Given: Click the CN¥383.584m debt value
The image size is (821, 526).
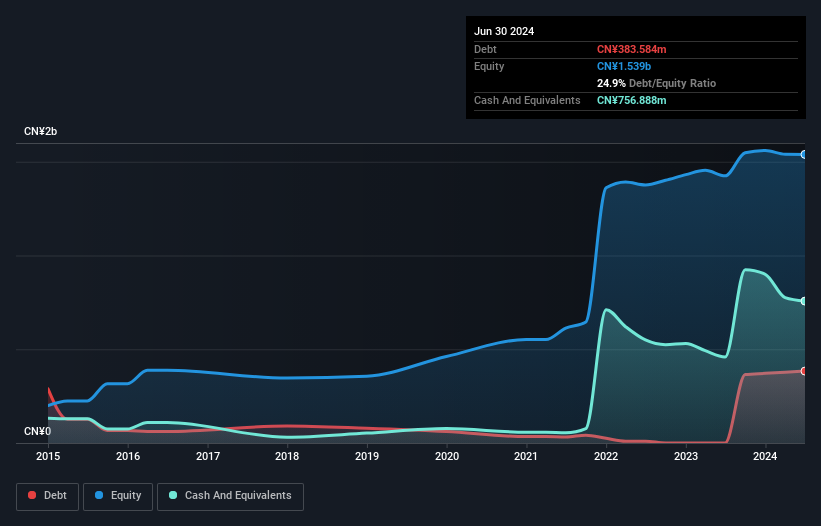Looking at the screenshot, I should 631,49.
